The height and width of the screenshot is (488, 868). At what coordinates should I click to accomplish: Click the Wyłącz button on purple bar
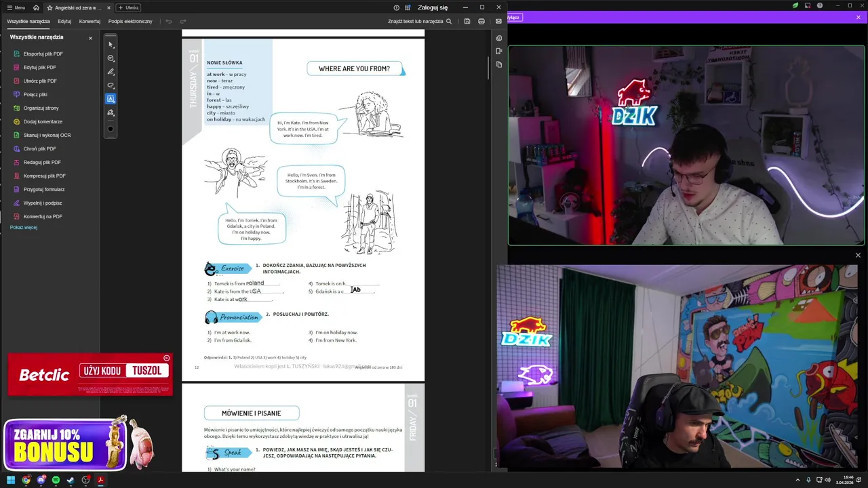click(513, 18)
